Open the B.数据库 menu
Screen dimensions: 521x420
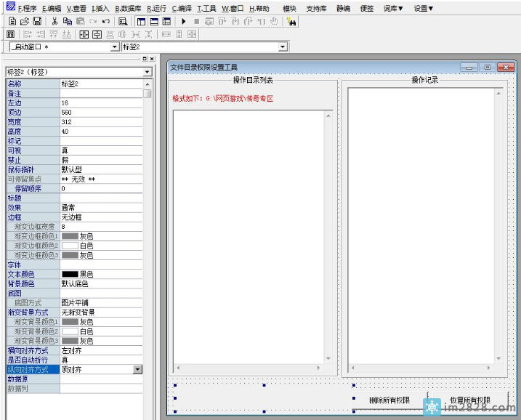129,8
